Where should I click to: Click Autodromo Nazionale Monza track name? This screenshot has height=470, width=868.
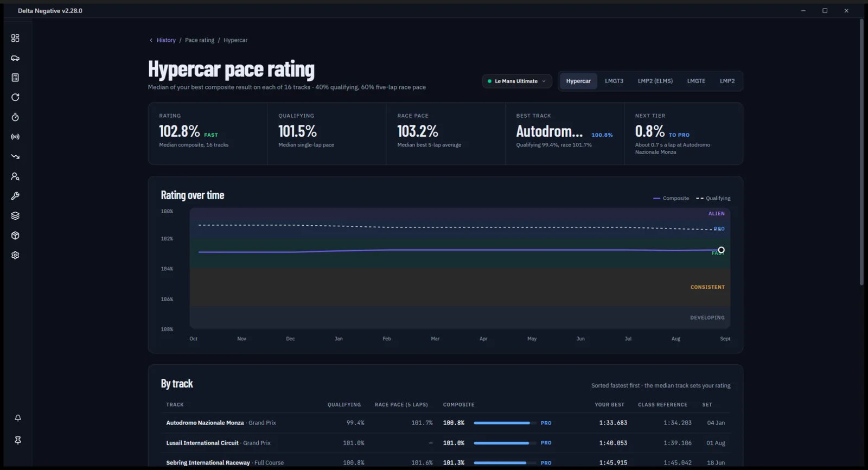click(205, 423)
